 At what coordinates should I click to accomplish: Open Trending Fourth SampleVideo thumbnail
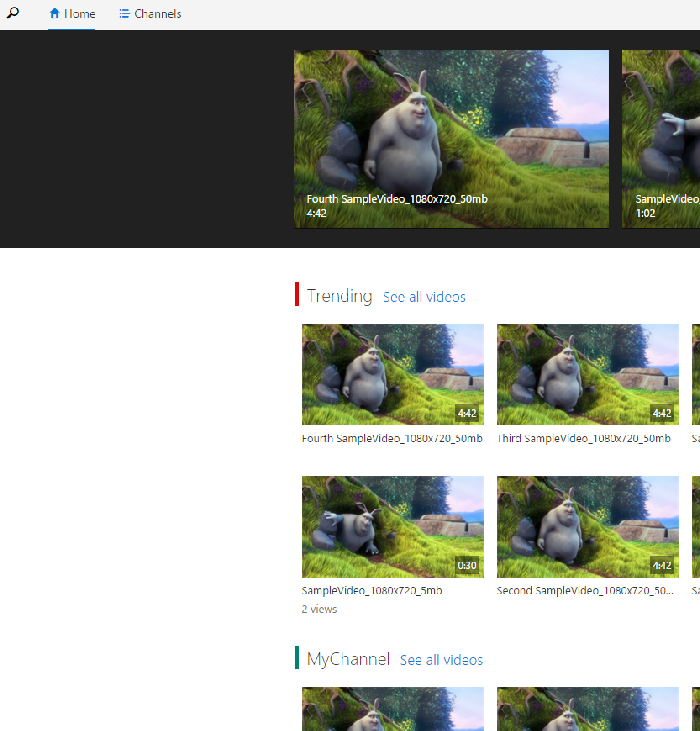click(392, 374)
